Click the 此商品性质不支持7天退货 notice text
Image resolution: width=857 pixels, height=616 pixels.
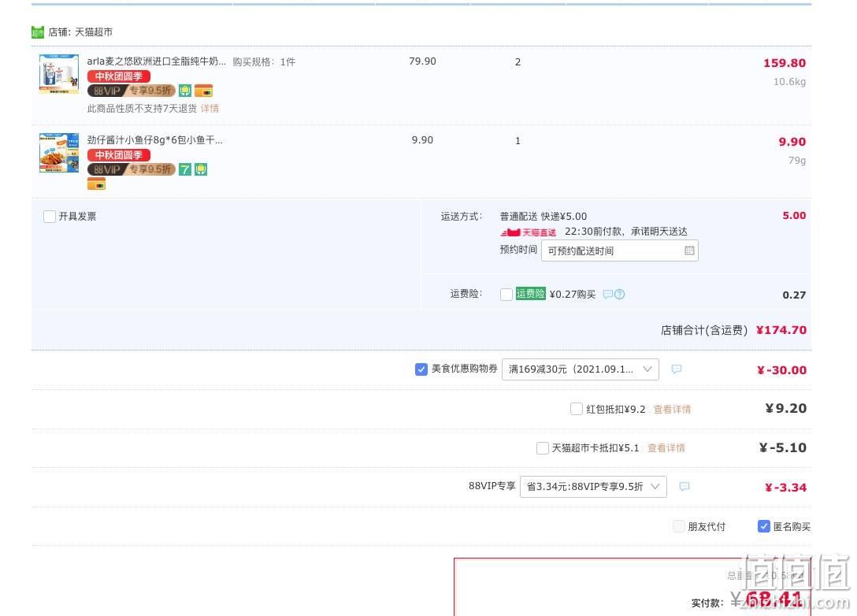(x=142, y=108)
